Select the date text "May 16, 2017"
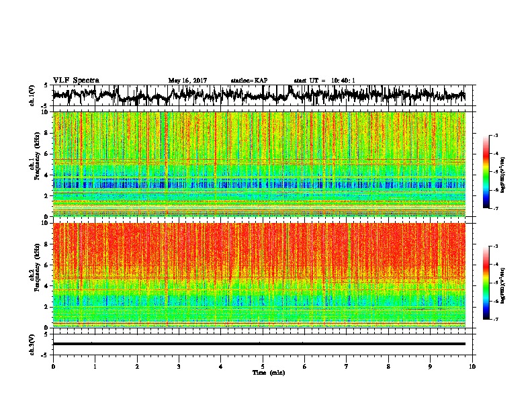The width and height of the screenshot is (532, 411). tap(187, 81)
